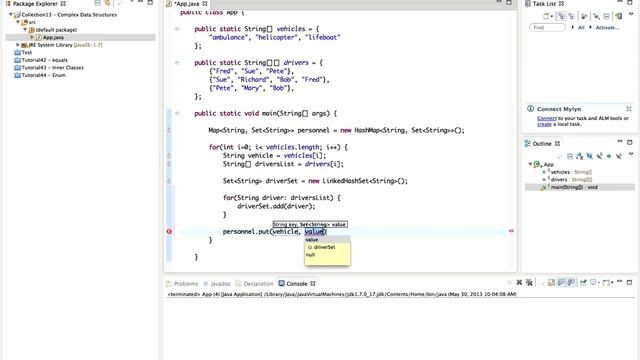Click Collapse All in Package Explorer toolbar
The image size is (640, 360).
[97, 3]
